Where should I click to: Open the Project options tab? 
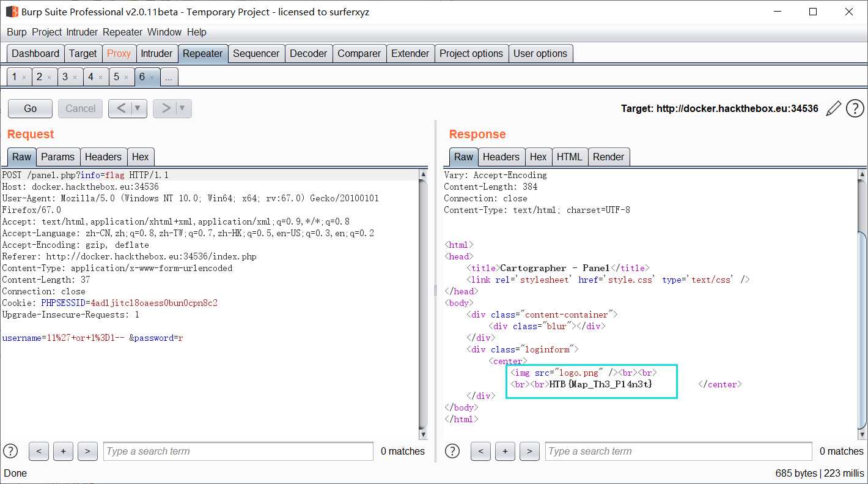[471, 53]
